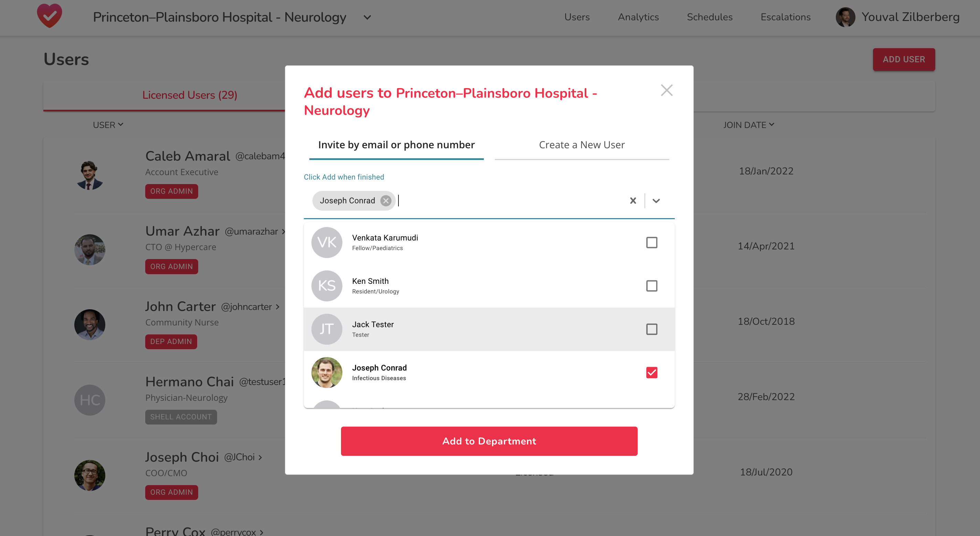Open Youval Zilberberg's profile avatar
Viewport: 980px width, 536px height.
845,17
